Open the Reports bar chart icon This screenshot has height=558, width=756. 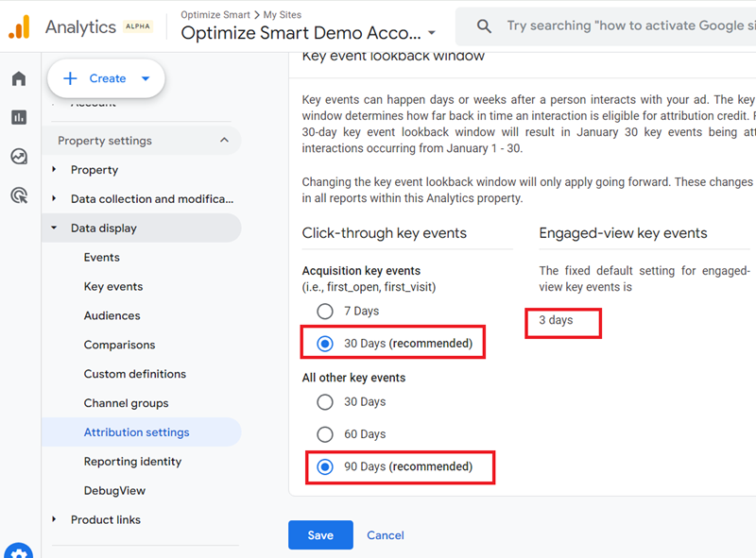click(19, 117)
